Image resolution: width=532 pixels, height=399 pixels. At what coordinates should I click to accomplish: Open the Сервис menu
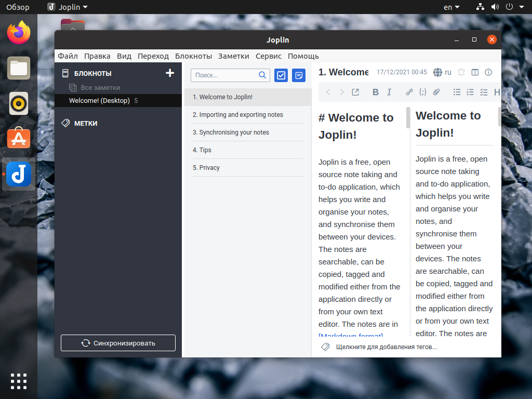(x=269, y=56)
